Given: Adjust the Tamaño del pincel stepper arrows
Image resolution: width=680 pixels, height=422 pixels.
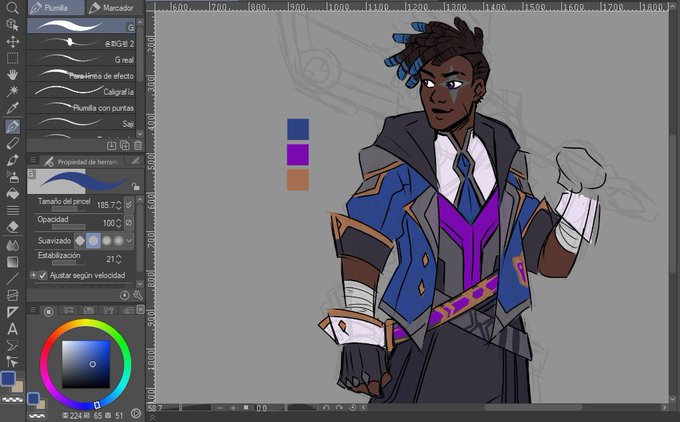Looking at the screenshot, I should pyautogui.click(x=119, y=205).
